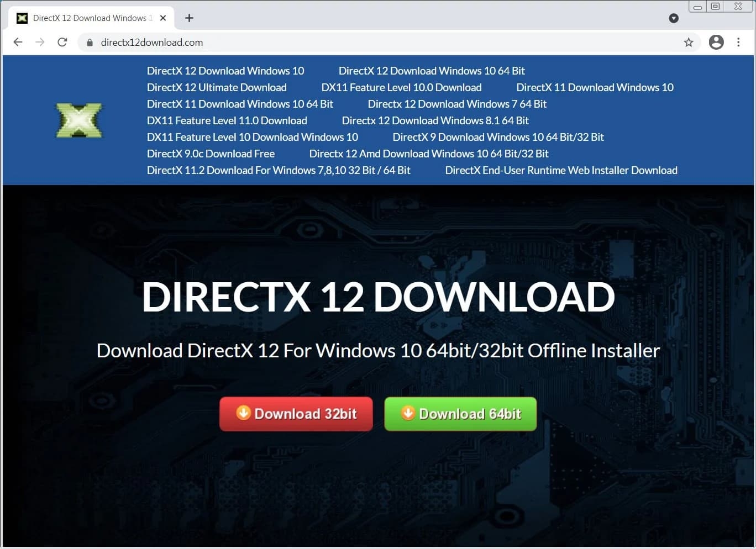Open DirectX 11.2 Download For Windows 7,8,10 link
Image resolution: width=756 pixels, height=549 pixels.
pyautogui.click(x=279, y=170)
